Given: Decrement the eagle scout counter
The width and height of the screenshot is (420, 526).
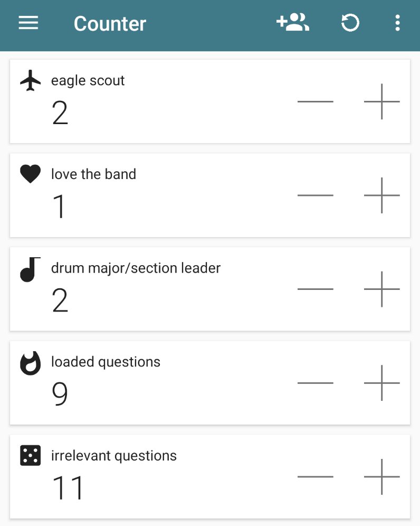Looking at the screenshot, I should [x=316, y=101].
